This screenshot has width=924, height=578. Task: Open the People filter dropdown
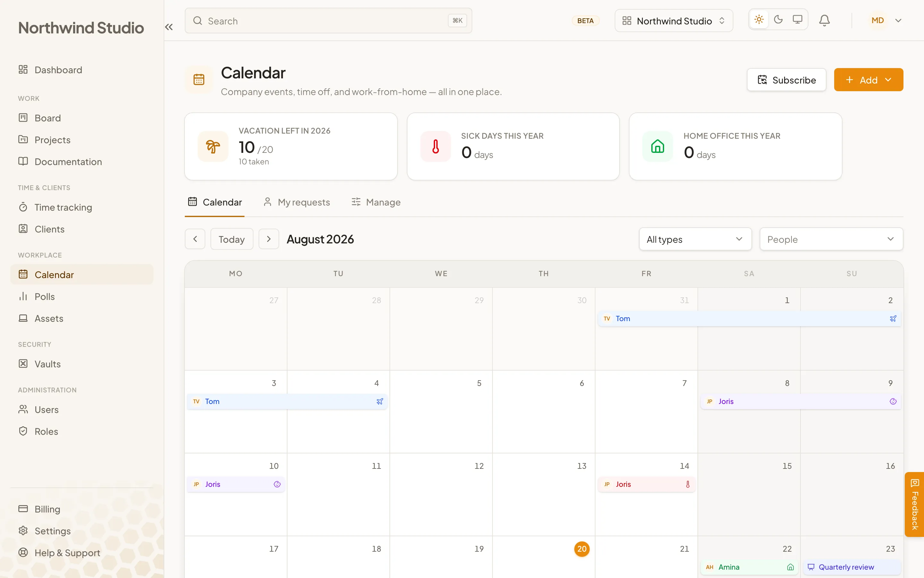click(831, 239)
